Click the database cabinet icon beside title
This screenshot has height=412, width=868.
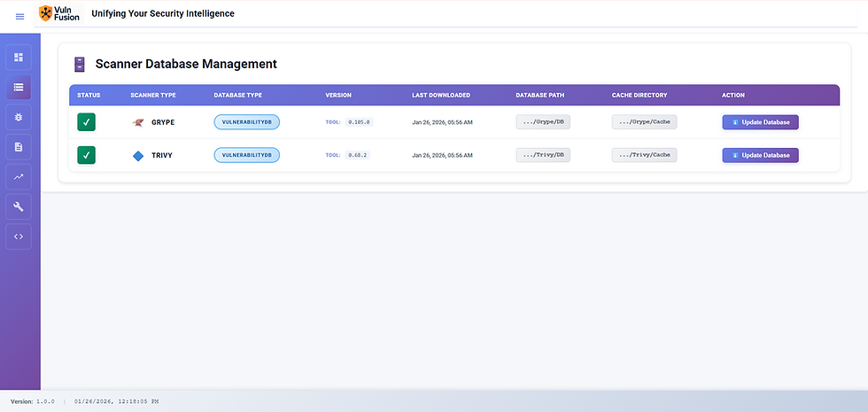tap(80, 64)
